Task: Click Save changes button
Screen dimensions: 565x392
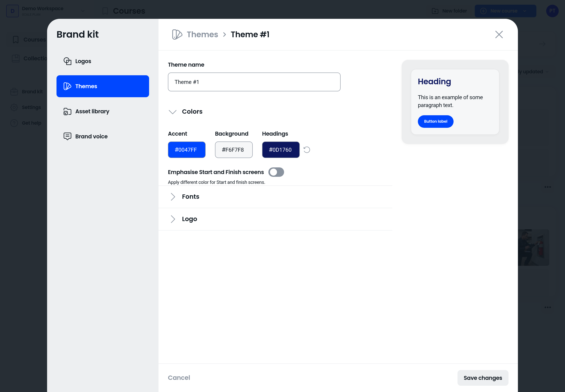Action: (x=483, y=378)
